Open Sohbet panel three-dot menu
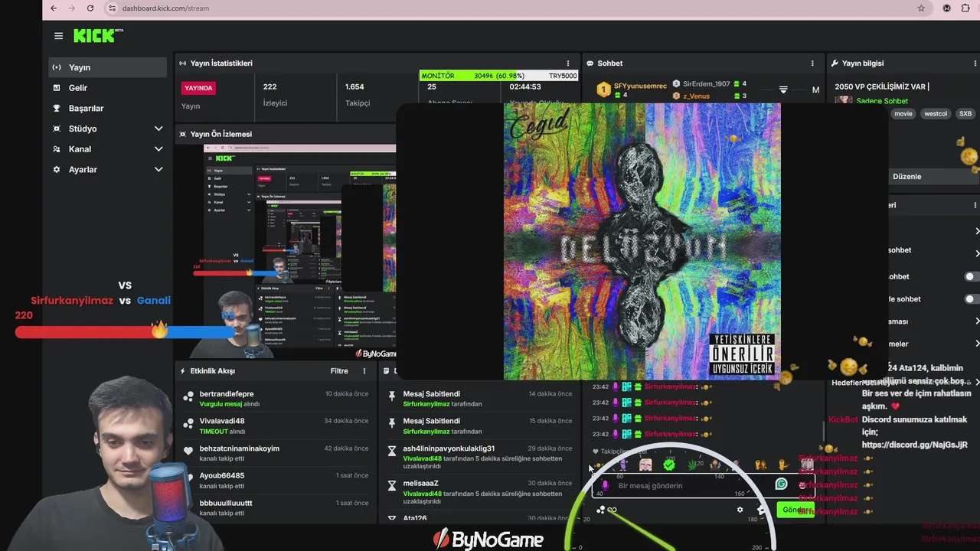The image size is (980, 551). point(812,63)
